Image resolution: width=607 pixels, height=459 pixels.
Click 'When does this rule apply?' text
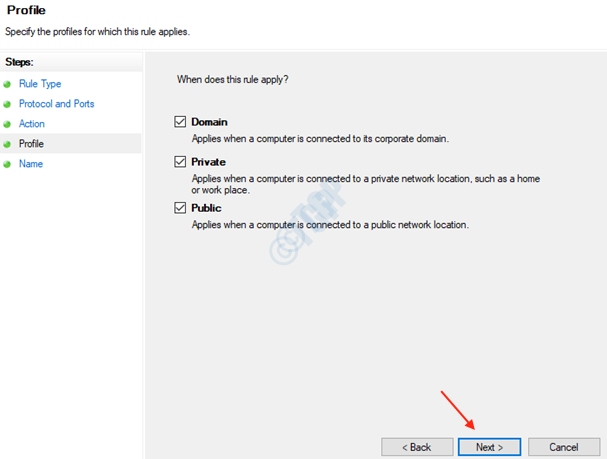click(233, 80)
